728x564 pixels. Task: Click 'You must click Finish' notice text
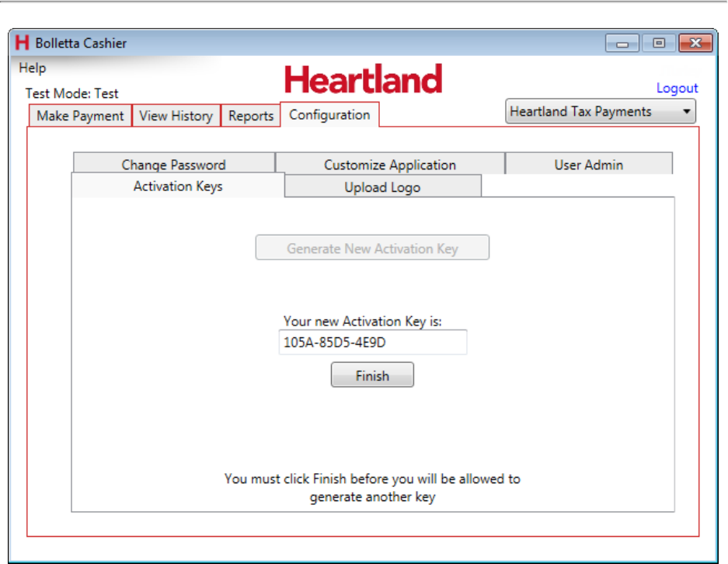pos(372,487)
